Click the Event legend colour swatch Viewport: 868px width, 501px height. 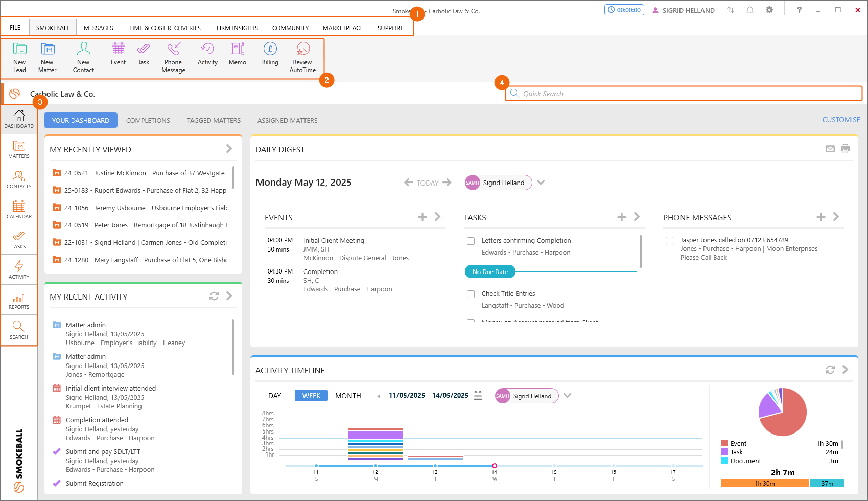(x=724, y=443)
